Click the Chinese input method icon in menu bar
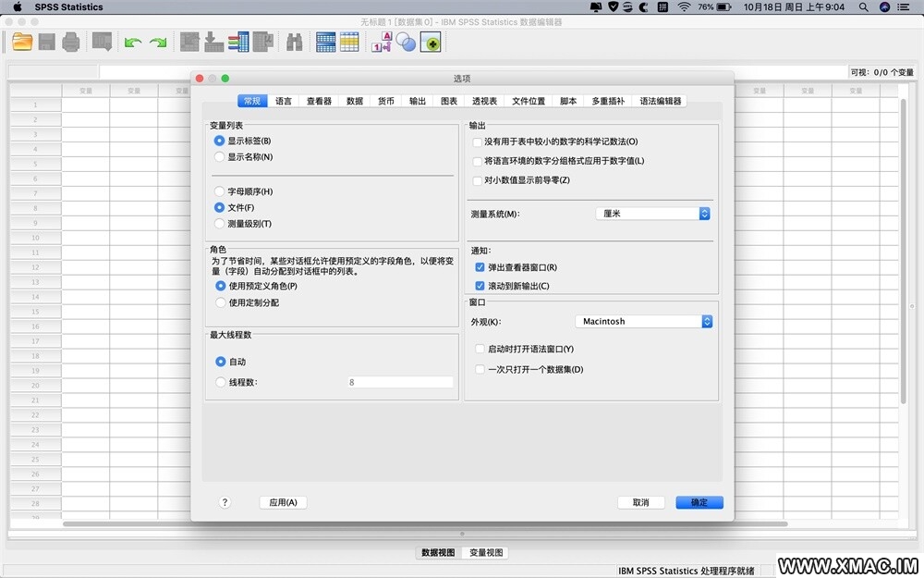 tap(663, 7)
